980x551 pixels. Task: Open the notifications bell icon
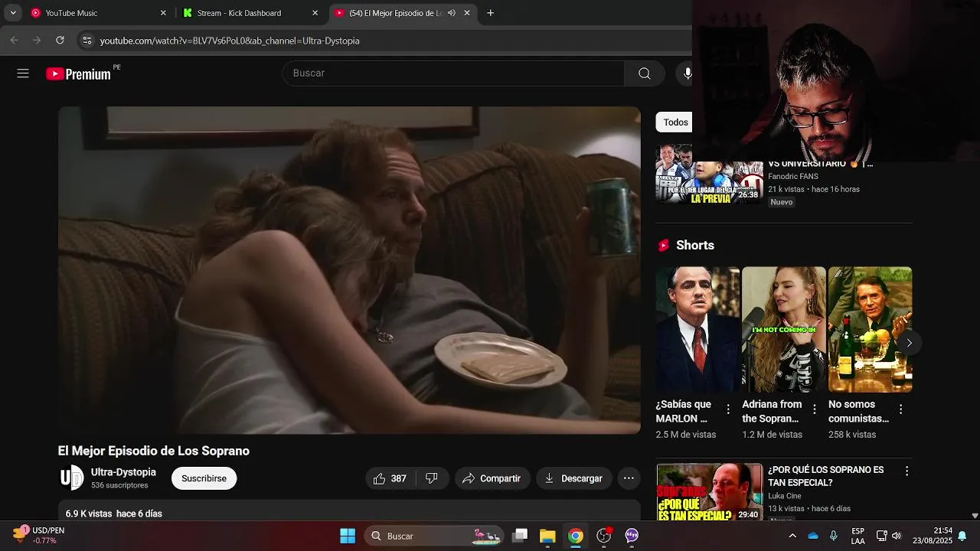[962, 536]
